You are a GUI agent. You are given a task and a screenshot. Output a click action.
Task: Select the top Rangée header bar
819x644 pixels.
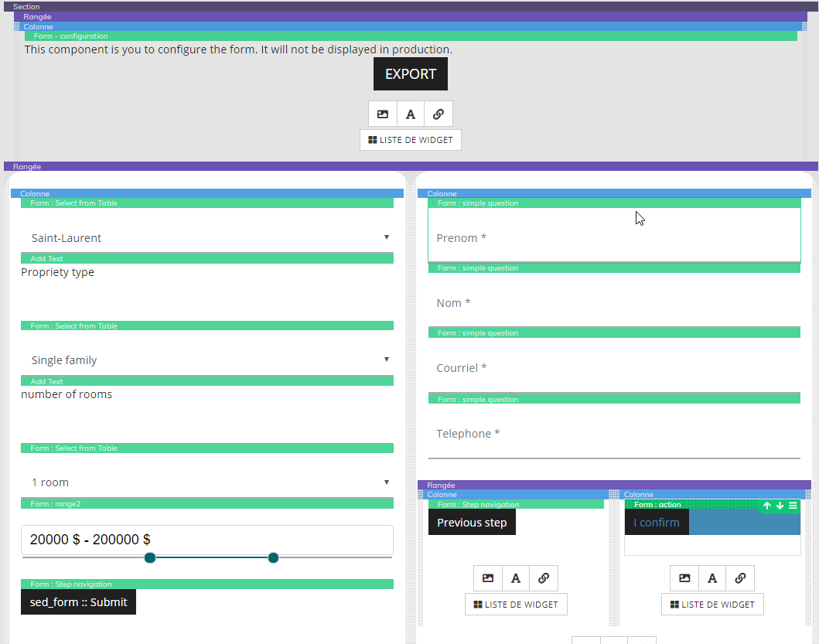[411, 17]
